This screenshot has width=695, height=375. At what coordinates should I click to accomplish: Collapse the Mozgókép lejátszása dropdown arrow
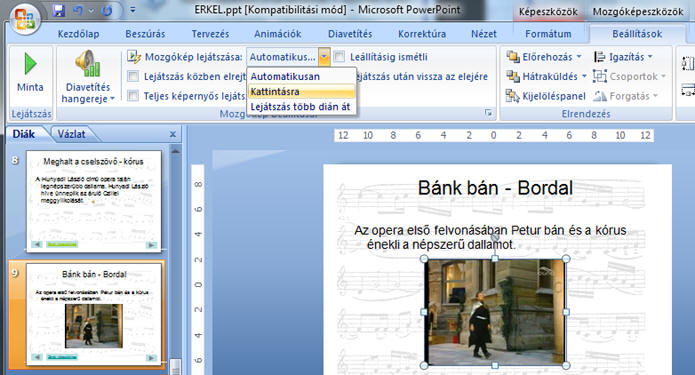coord(324,57)
